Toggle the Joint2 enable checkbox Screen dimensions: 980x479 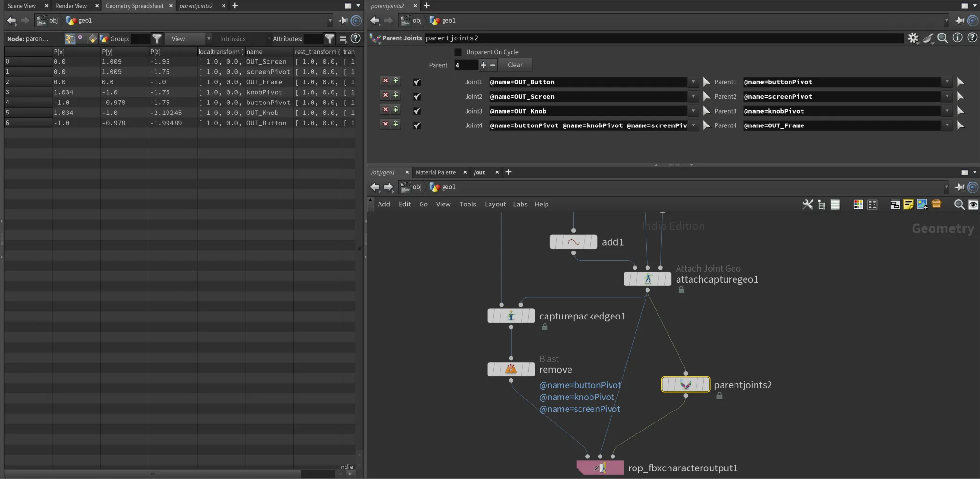coord(417,97)
